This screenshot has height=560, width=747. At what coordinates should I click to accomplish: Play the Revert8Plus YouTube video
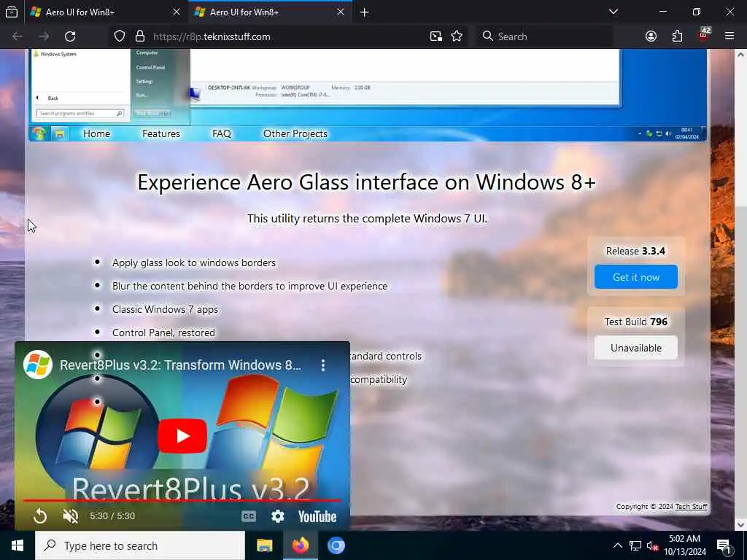click(182, 436)
